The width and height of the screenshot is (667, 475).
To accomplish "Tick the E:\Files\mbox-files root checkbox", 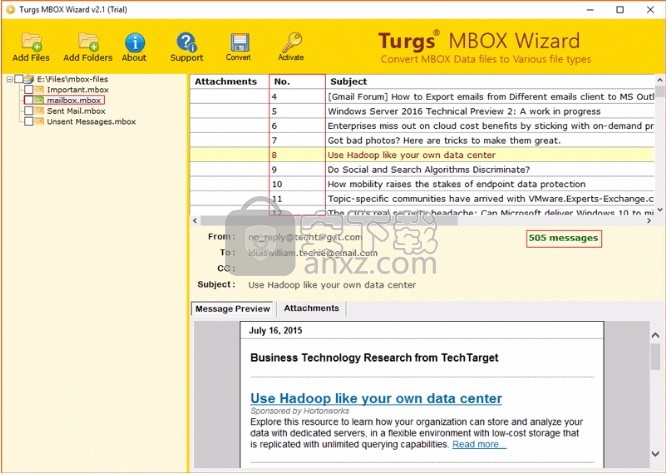I will coord(18,79).
